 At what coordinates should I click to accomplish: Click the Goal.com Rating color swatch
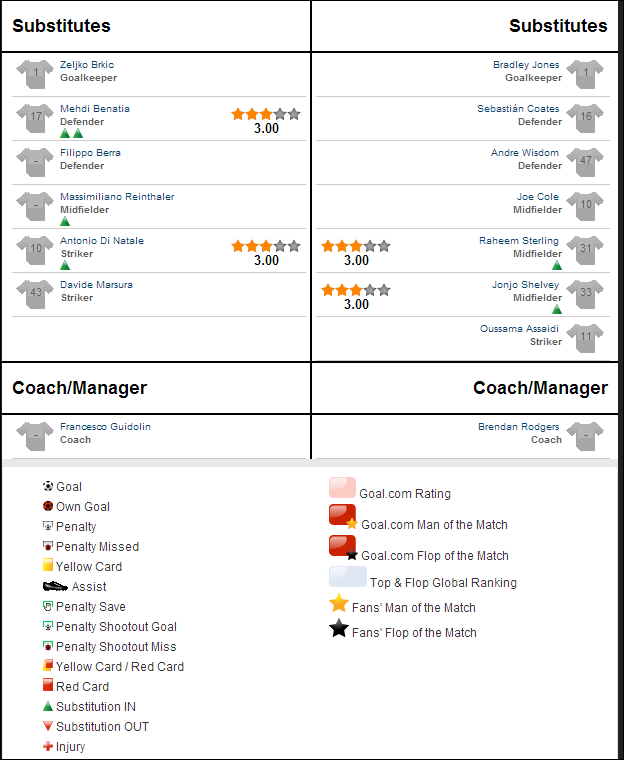click(x=342, y=488)
